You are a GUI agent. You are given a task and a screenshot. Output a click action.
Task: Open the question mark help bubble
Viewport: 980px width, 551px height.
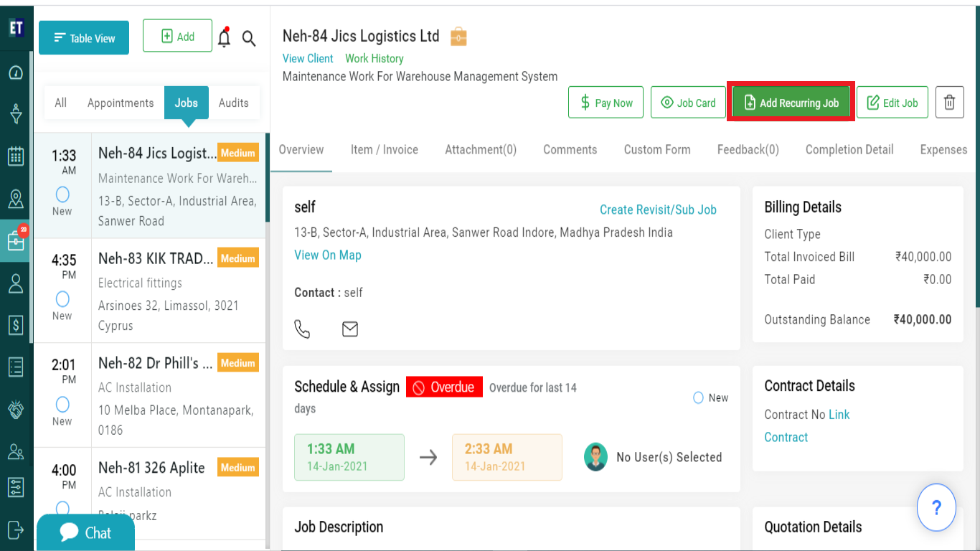[936, 508]
